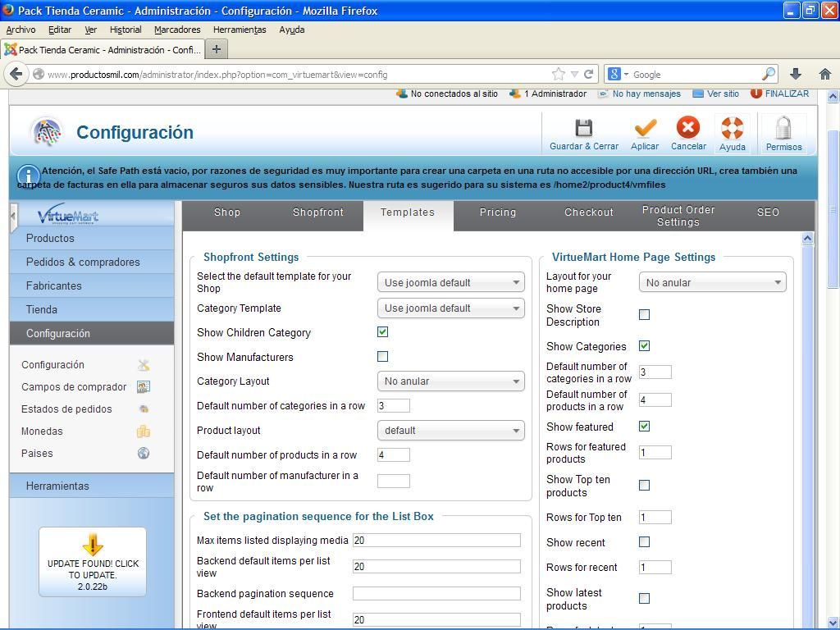Open the Product layout dropdown
The width and height of the screenshot is (840, 630).
(x=451, y=430)
